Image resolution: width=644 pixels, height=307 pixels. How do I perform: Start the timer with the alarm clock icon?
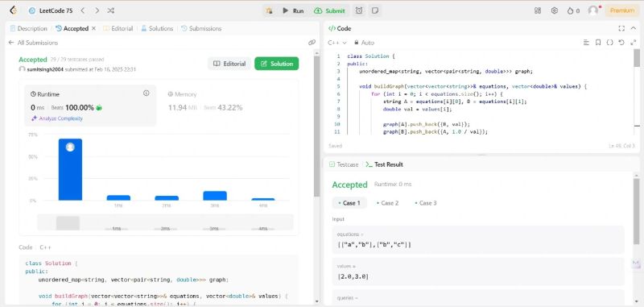[x=359, y=10]
